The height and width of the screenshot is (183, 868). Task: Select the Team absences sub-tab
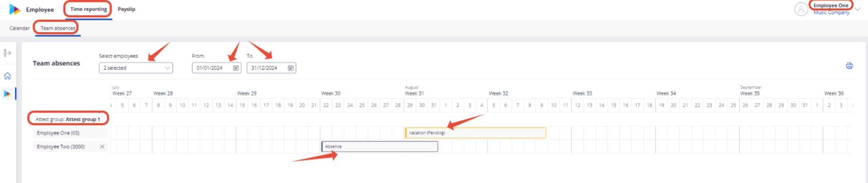[58, 28]
